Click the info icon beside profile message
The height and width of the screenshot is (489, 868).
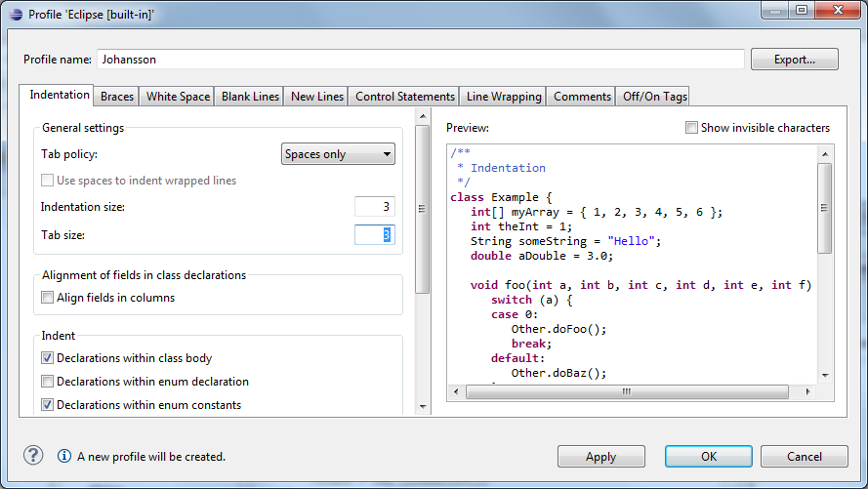click(64, 456)
